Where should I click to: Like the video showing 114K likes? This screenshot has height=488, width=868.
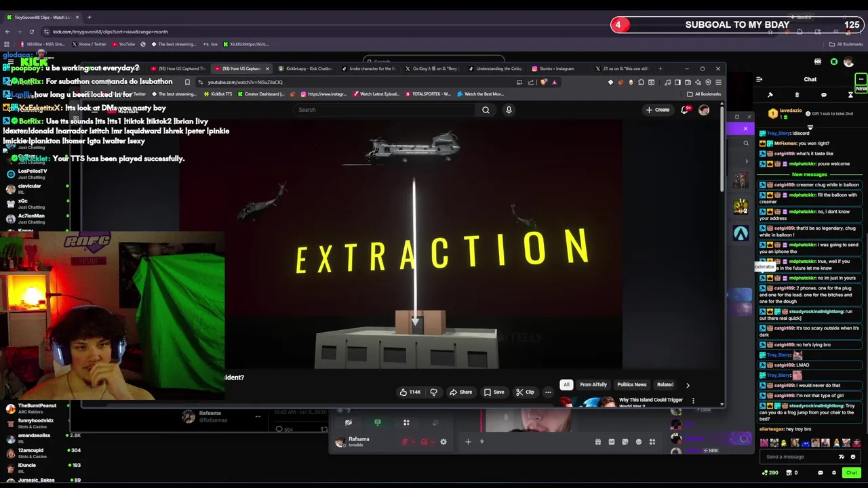[x=410, y=392]
